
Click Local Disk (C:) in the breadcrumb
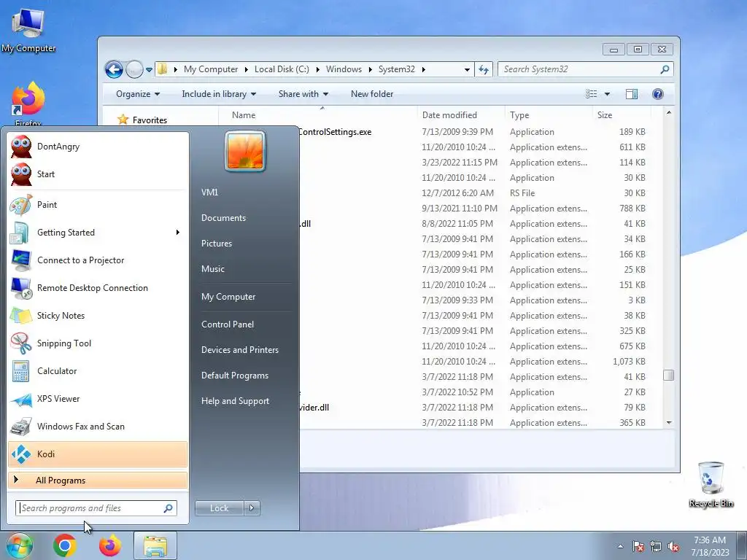coord(282,69)
